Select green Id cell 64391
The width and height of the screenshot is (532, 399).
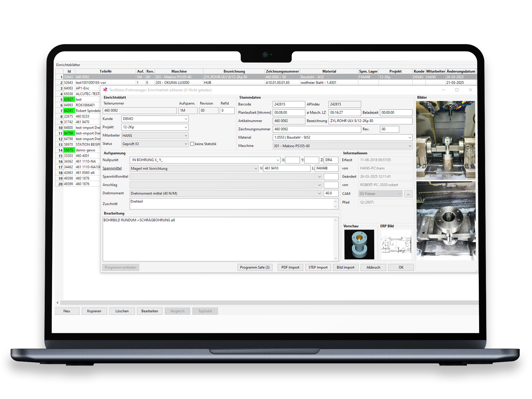[x=69, y=111]
